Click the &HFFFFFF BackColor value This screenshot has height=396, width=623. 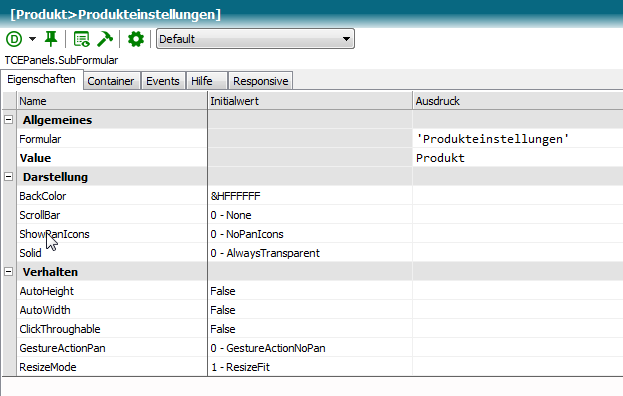click(310, 196)
